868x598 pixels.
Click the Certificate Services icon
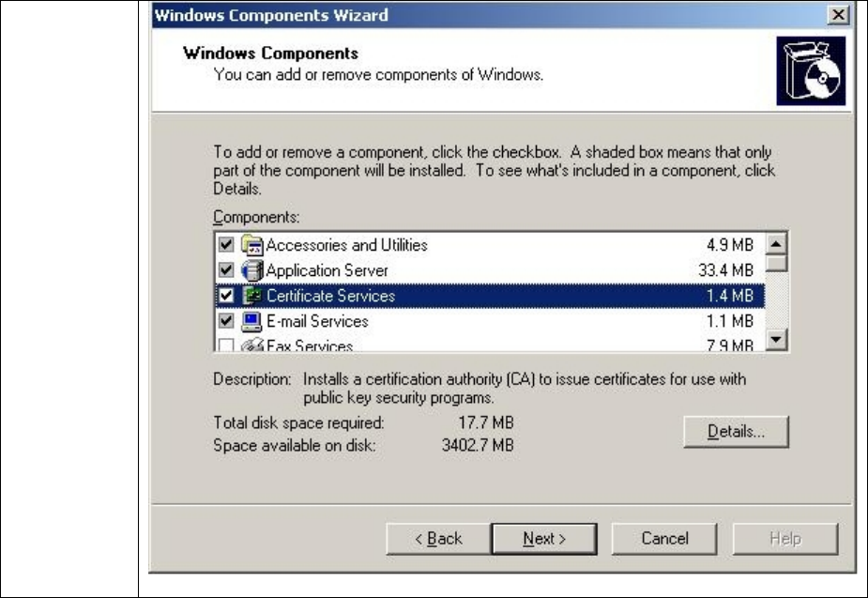(251, 296)
